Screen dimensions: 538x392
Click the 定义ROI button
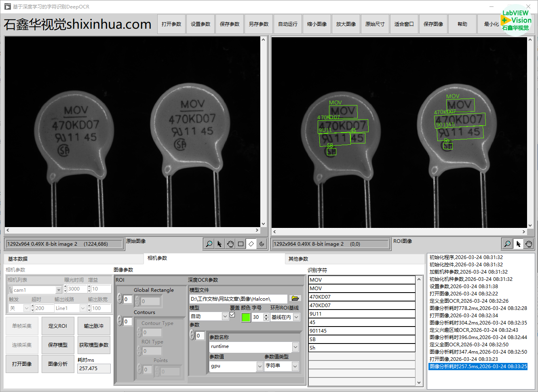pos(58,326)
